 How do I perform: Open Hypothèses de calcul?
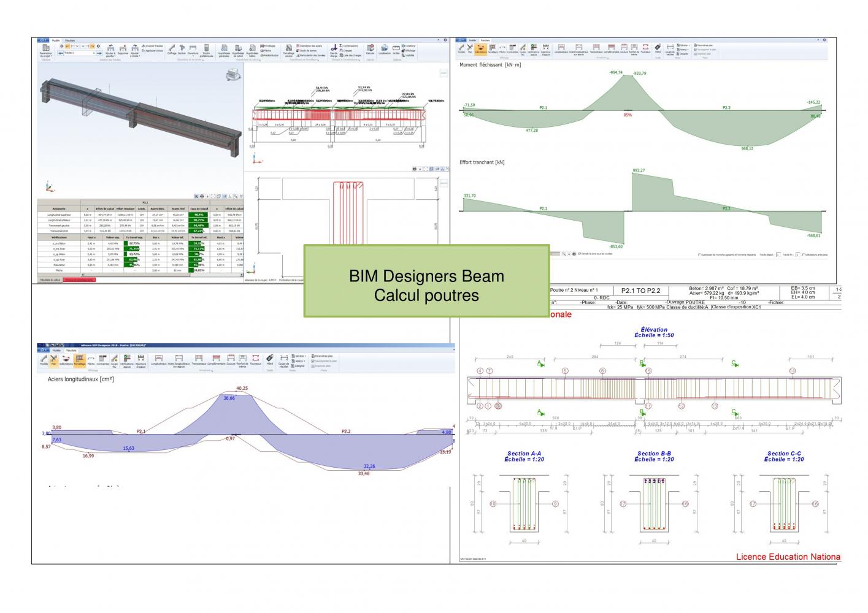(x=238, y=50)
